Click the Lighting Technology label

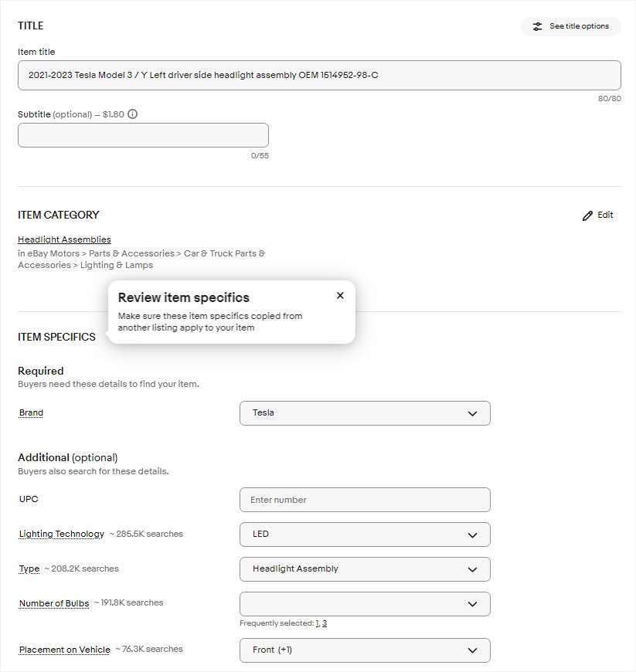pyautogui.click(x=62, y=534)
